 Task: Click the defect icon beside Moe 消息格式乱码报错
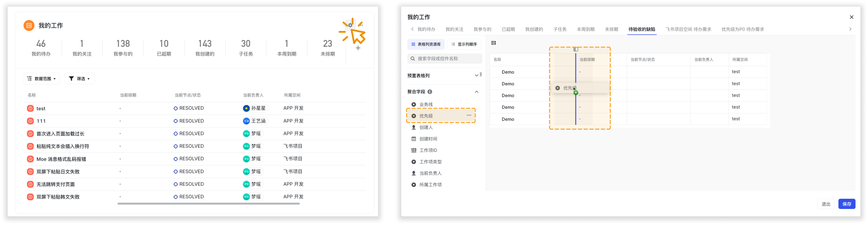tap(30, 159)
